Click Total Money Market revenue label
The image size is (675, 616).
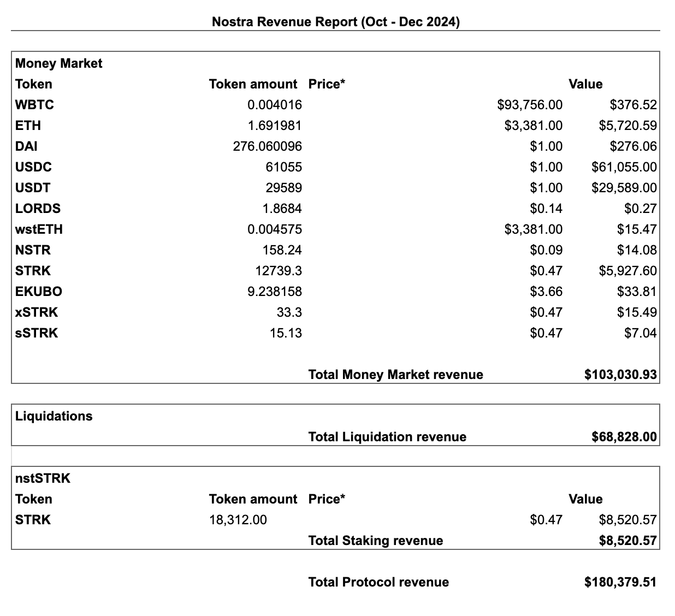(395, 375)
